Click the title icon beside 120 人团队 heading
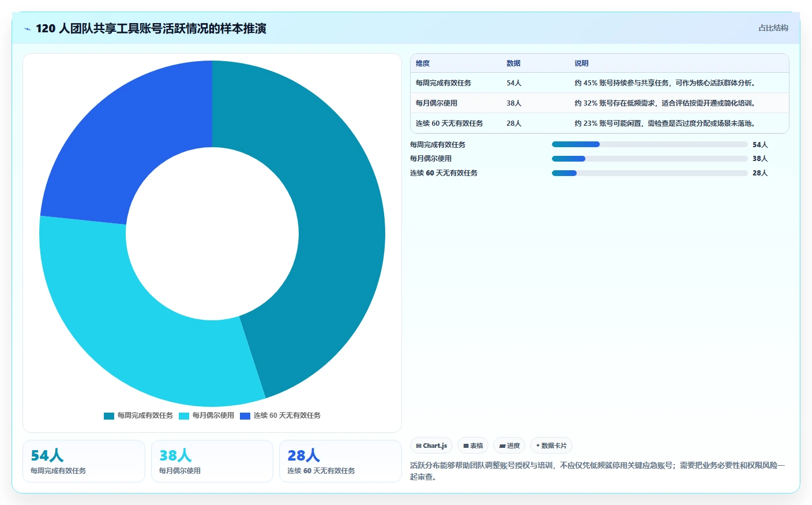812x505 pixels. click(27, 29)
